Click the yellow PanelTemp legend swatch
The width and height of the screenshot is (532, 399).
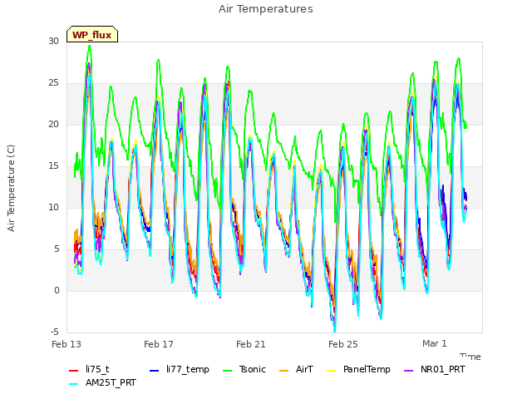tap(331, 371)
